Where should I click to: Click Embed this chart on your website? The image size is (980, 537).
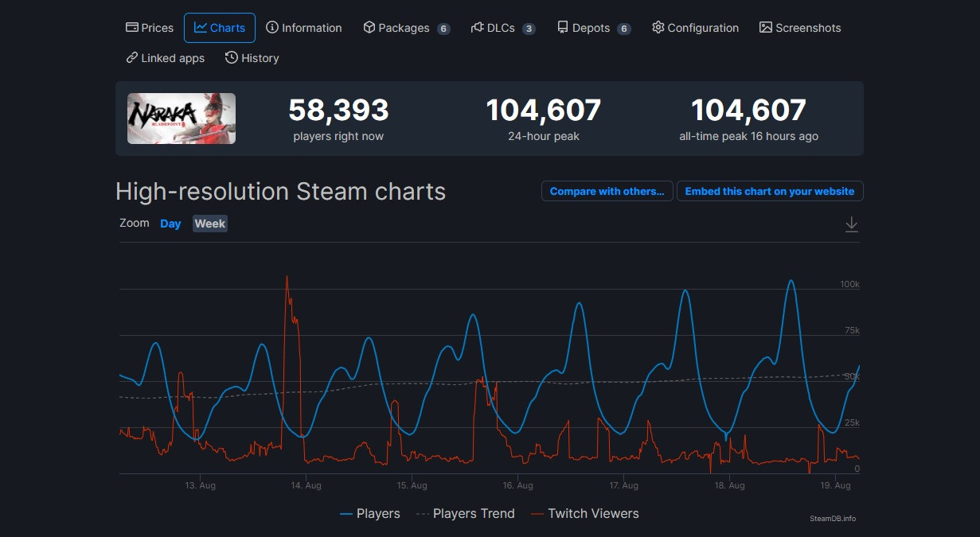point(769,192)
